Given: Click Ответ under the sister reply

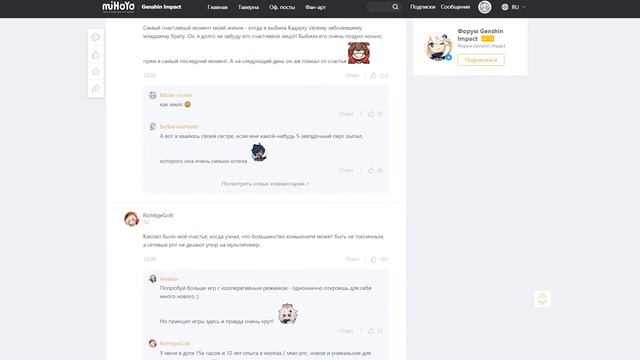Looking at the screenshot, I should click(x=346, y=170).
